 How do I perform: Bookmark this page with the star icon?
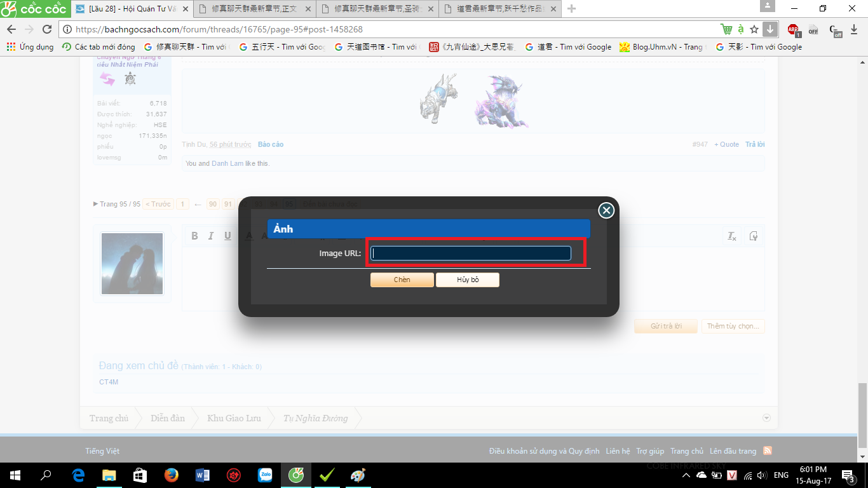[x=754, y=29]
